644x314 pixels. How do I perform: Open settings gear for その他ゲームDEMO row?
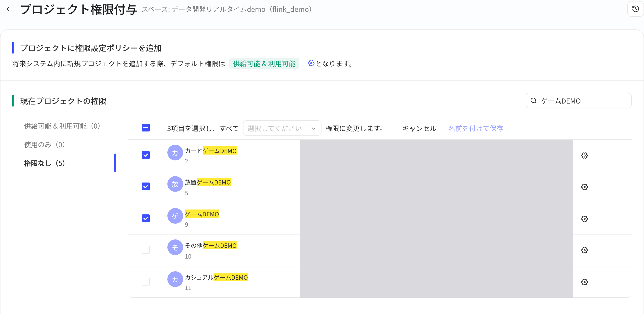[x=585, y=250]
